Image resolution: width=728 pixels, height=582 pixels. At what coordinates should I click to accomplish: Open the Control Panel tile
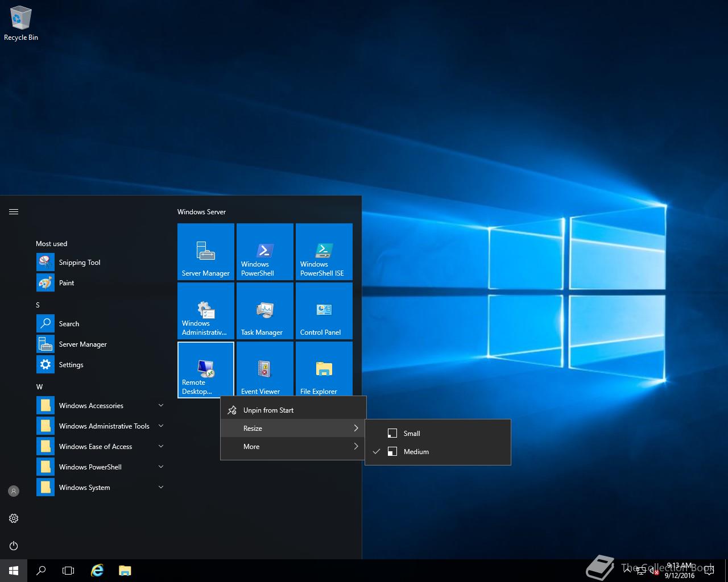click(x=324, y=311)
